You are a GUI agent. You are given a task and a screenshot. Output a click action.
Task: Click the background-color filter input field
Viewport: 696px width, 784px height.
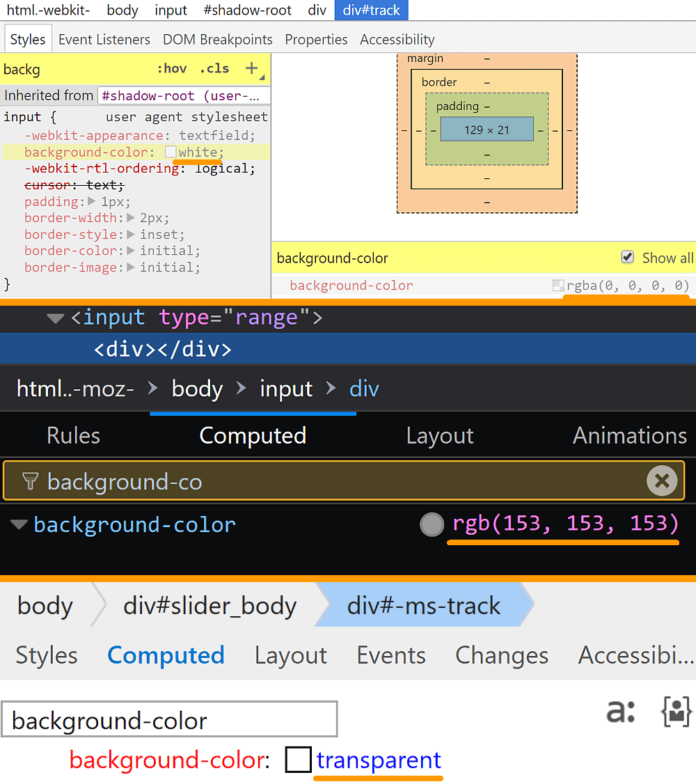click(169, 720)
